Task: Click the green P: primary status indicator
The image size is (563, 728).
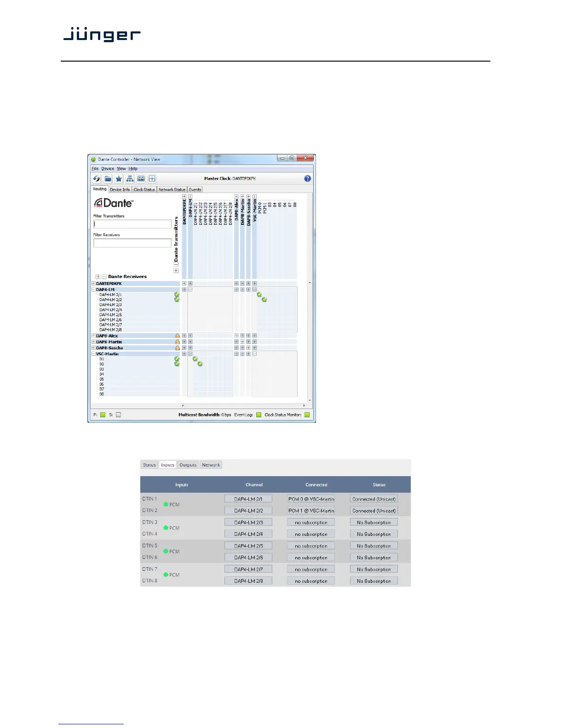Action: tap(103, 415)
